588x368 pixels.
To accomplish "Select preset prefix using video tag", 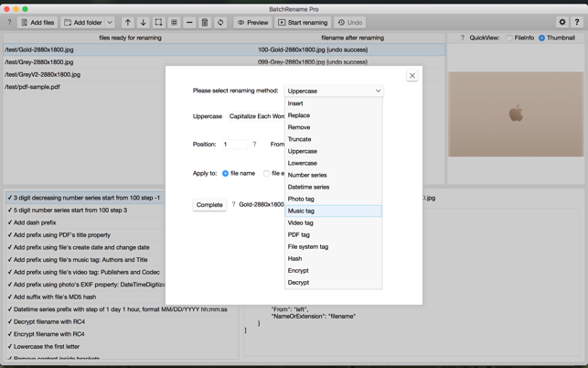I will pos(85,272).
